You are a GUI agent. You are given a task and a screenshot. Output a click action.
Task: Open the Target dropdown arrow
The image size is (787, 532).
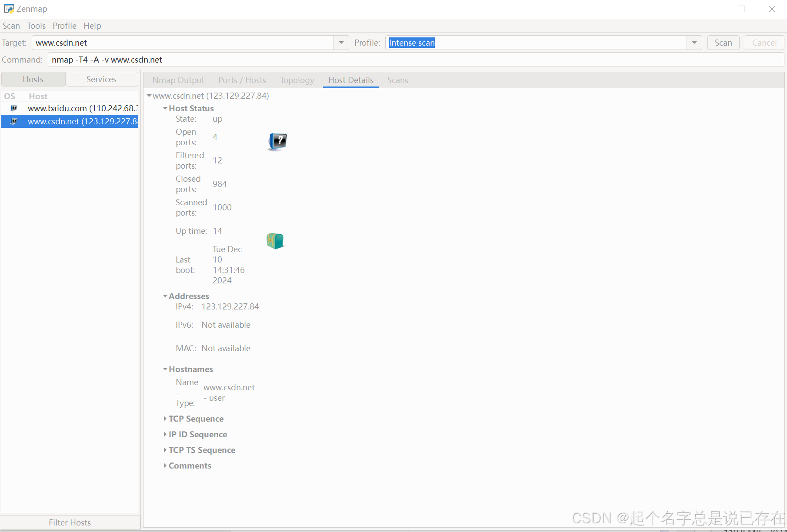coord(341,43)
